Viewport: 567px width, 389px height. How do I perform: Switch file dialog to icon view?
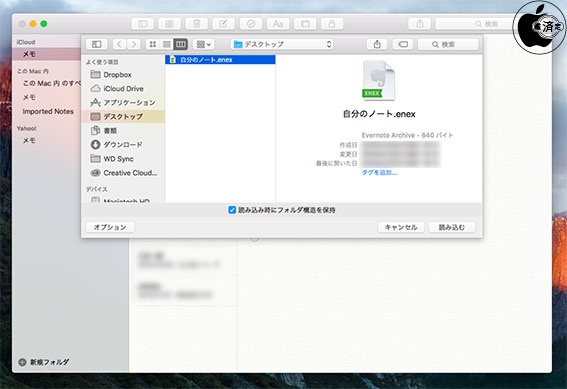click(153, 44)
